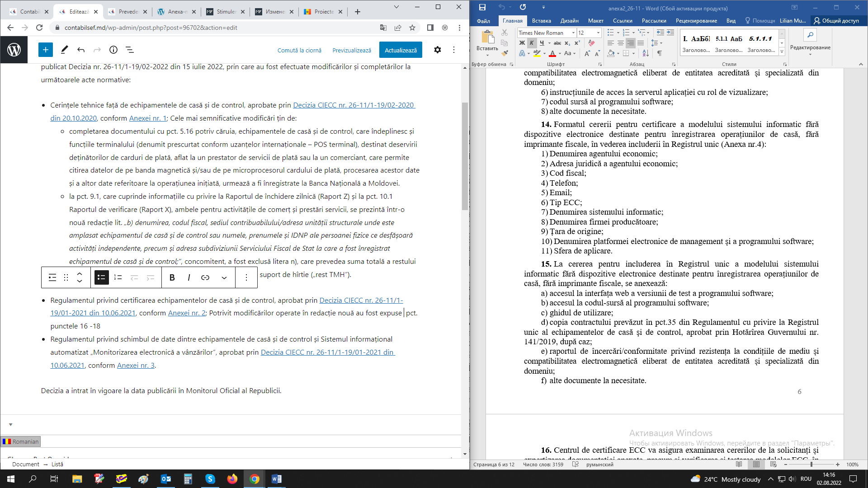Open the Times New Roman font dropdown
868x488 pixels.
(573, 33)
